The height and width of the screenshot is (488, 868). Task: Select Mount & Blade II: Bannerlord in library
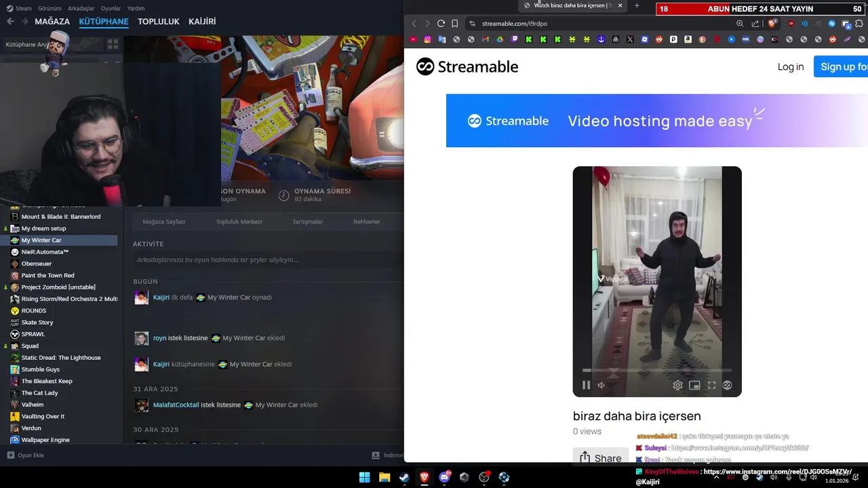pos(59,216)
